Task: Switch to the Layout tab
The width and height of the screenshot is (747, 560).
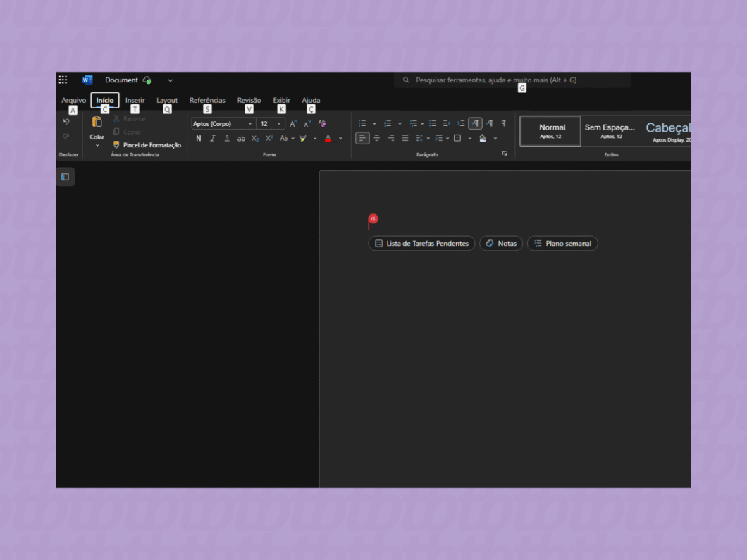Action: tap(167, 101)
